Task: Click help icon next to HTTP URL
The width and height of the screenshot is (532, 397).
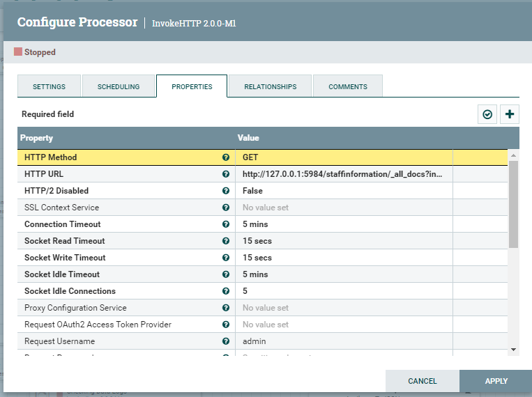Action: pos(226,174)
